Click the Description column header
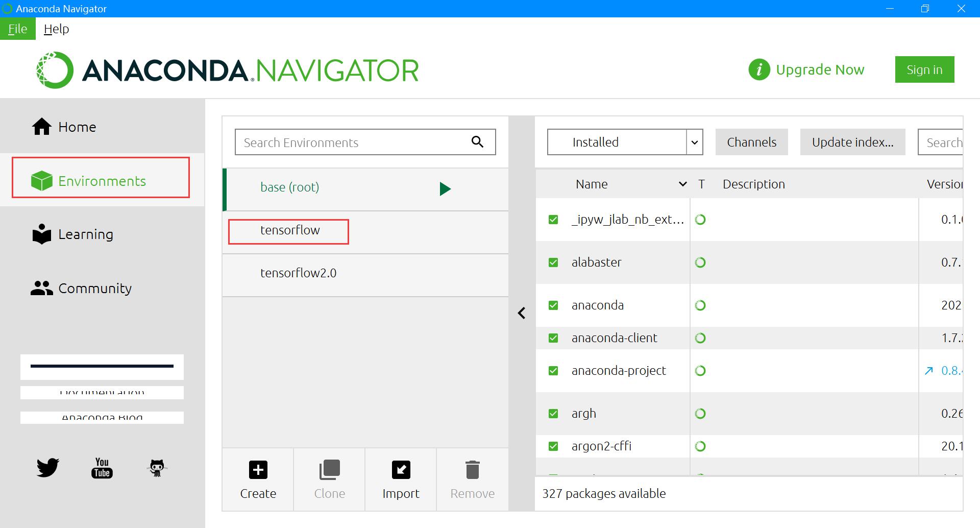This screenshot has height=528, width=980. (753, 184)
